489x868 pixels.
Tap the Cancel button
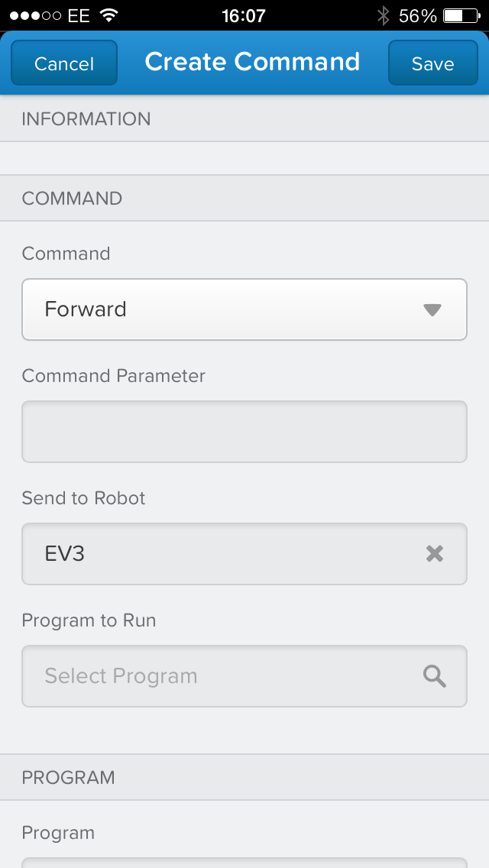tap(64, 63)
